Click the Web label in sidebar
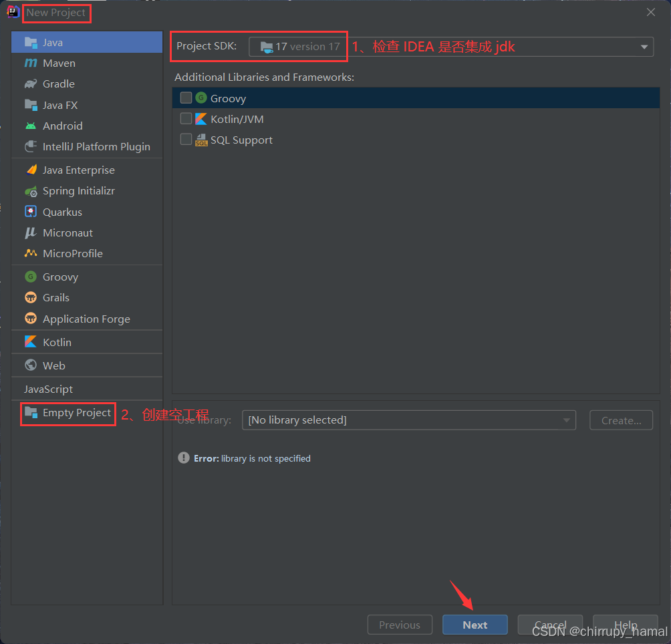The height and width of the screenshot is (644, 671). coord(54,365)
